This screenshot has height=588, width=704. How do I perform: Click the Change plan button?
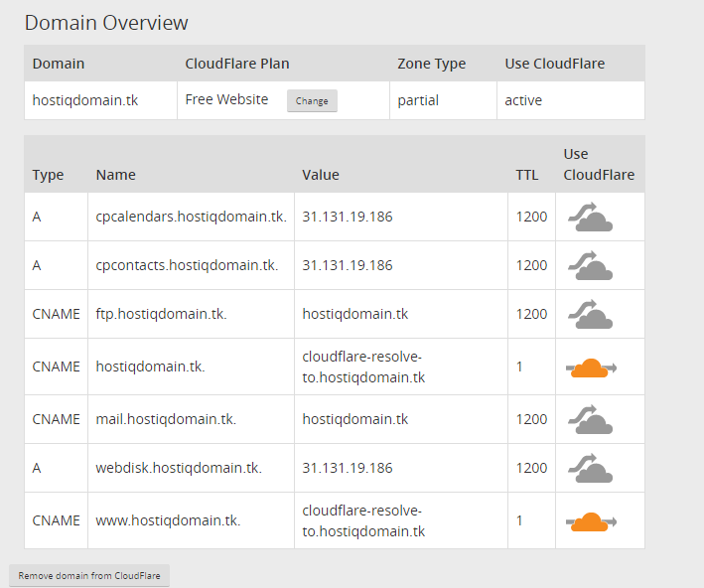coord(312,101)
